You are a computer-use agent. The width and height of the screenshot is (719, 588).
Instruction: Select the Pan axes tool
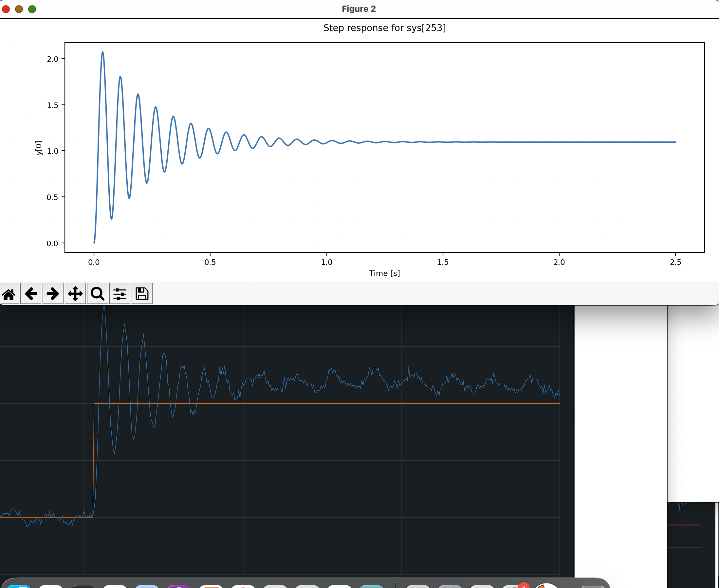[75, 294]
